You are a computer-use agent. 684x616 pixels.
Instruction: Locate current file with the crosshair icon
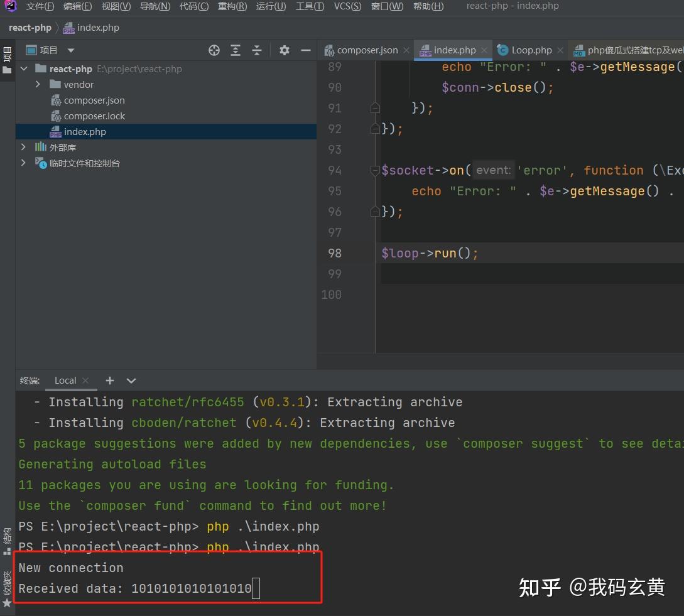(214, 50)
